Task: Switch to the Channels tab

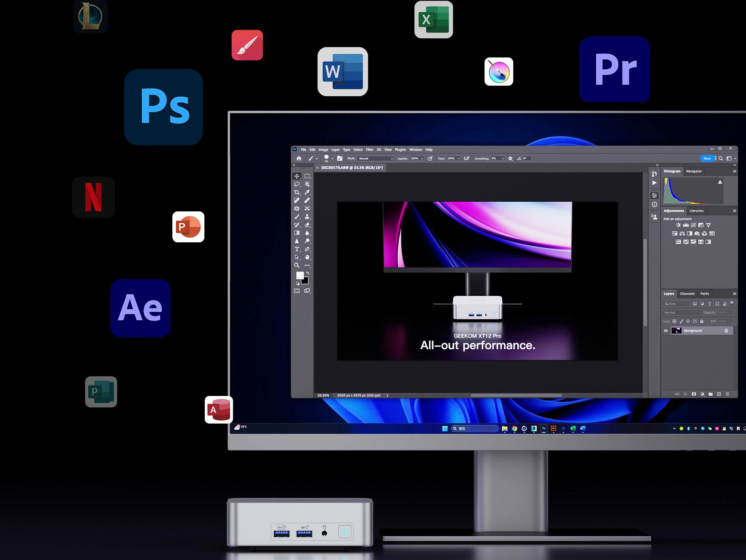Action: point(687,294)
